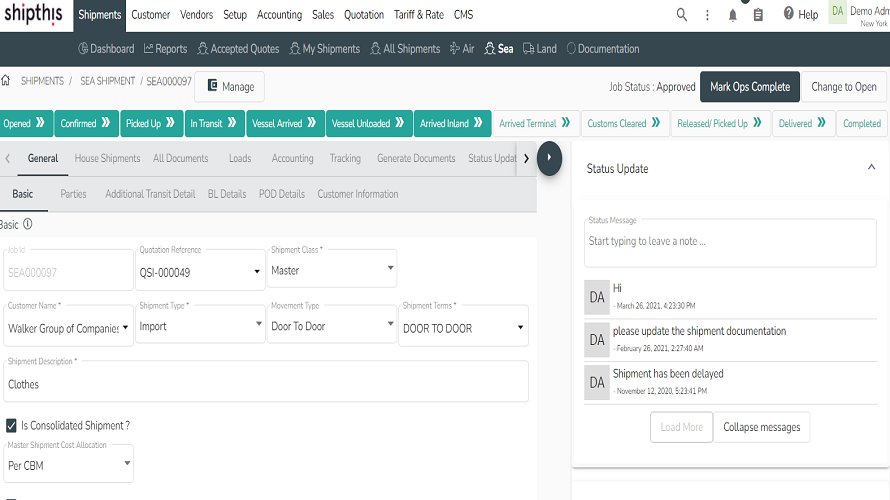This screenshot has width=890, height=500.
Task: Click the Status Message note field
Action: pos(731,243)
